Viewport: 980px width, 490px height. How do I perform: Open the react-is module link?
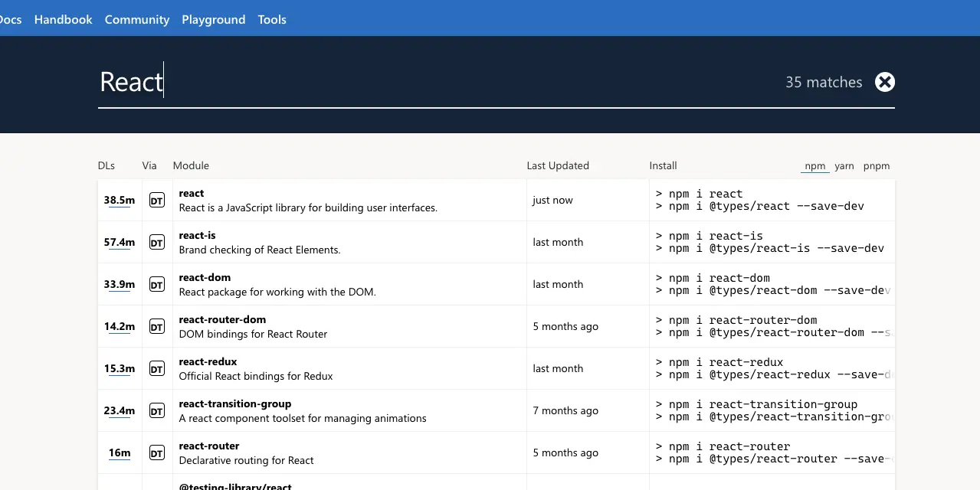coord(197,236)
